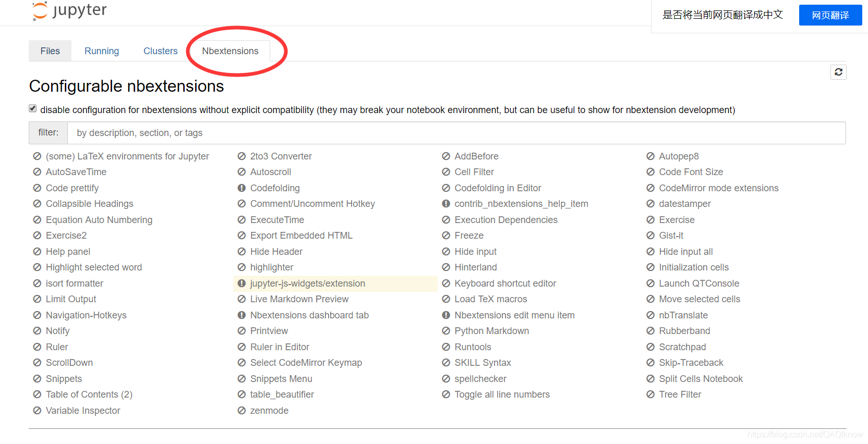
Task: Click the disabled icon beside AddBefore
Action: click(446, 156)
